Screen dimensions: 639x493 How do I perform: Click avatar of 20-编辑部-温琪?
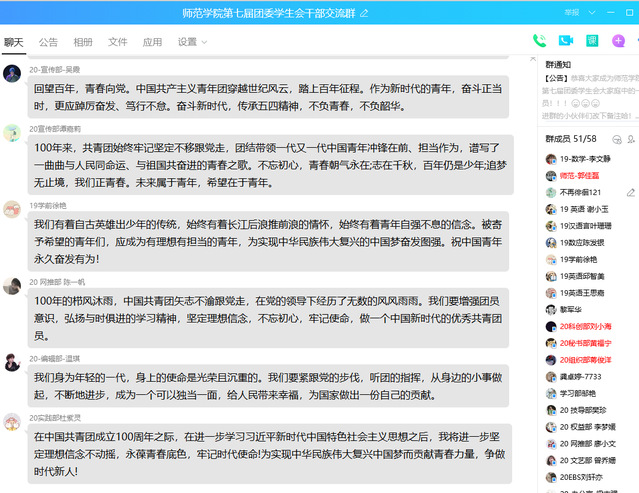coord(12,363)
